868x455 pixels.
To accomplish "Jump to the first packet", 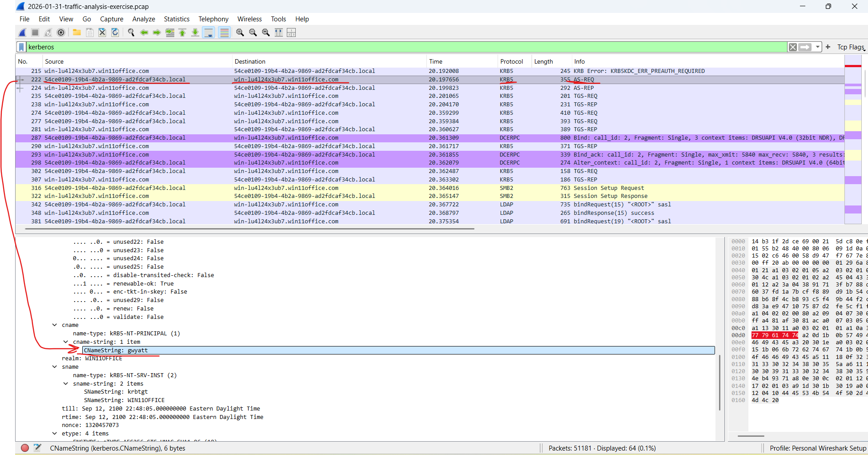I will pyautogui.click(x=182, y=32).
